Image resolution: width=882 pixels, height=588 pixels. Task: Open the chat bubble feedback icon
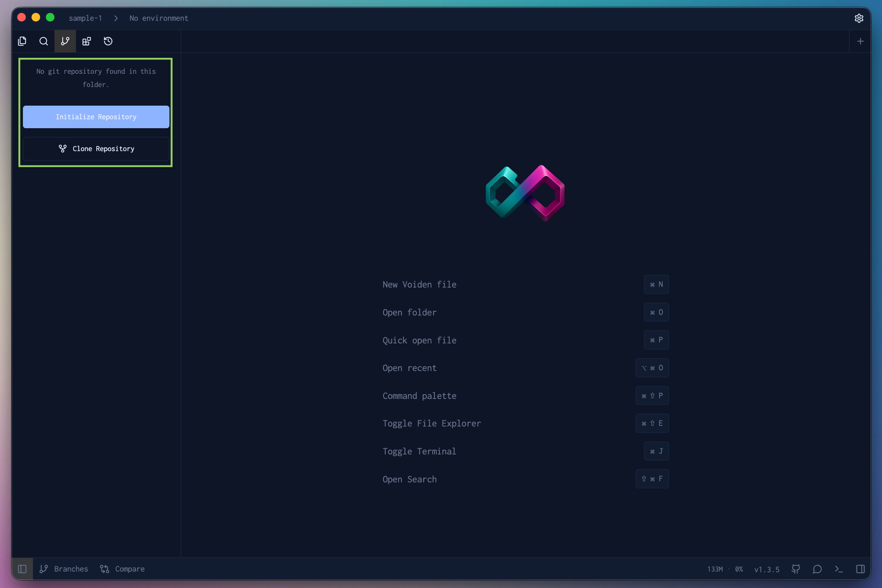coord(817,569)
